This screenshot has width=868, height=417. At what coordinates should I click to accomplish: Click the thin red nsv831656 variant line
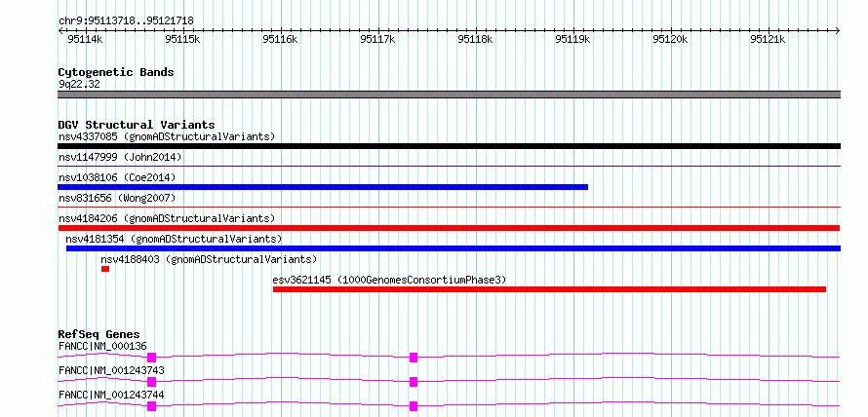tap(449, 207)
